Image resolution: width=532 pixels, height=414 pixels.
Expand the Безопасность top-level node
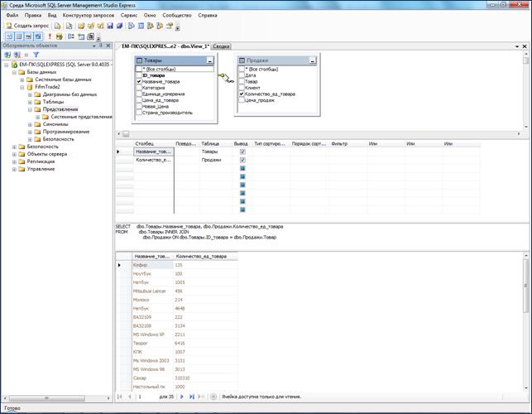16,147
